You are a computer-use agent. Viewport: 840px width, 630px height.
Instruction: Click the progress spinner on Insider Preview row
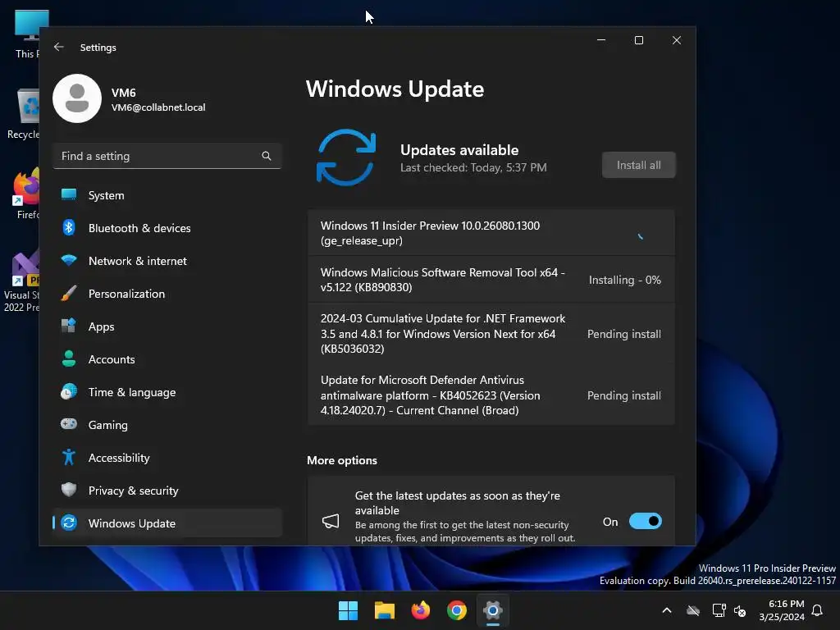tap(640, 236)
